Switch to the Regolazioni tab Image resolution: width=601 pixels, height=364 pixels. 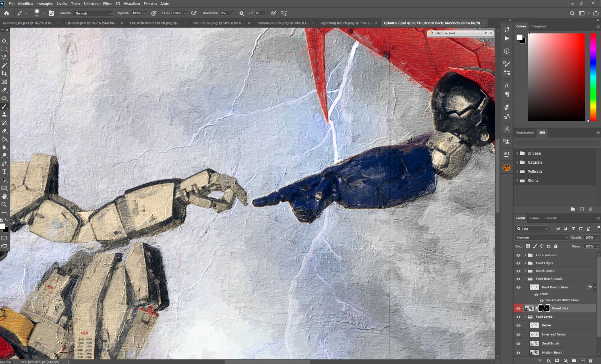click(x=525, y=133)
